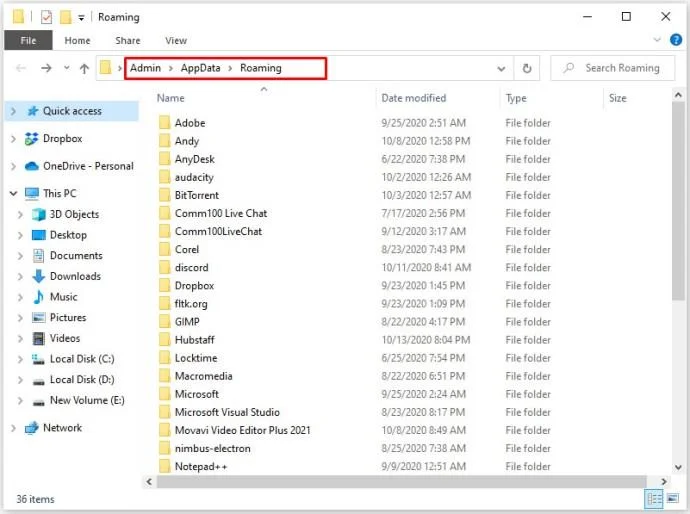Switch to the Home ribbon tab

[x=77, y=40]
